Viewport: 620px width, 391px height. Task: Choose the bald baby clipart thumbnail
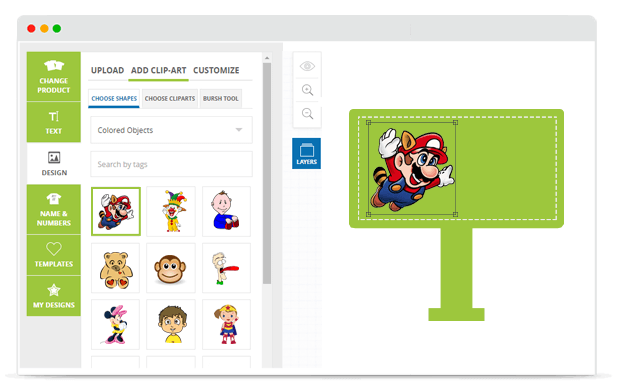pos(226,212)
